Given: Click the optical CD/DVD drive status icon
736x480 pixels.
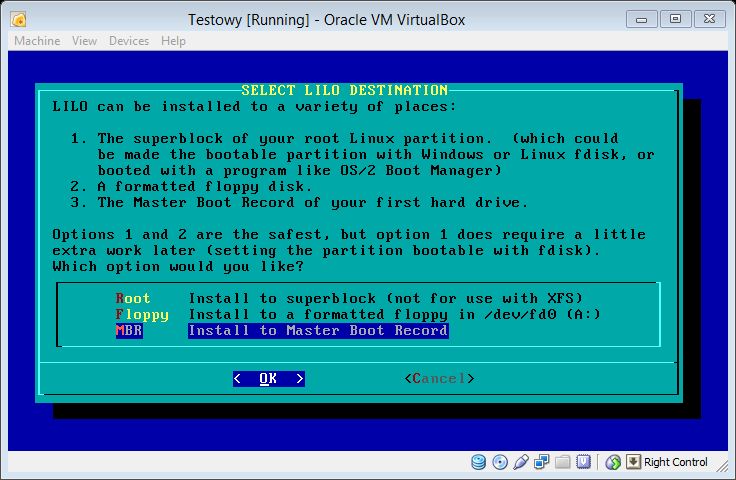Looking at the screenshot, I should click(x=500, y=462).
